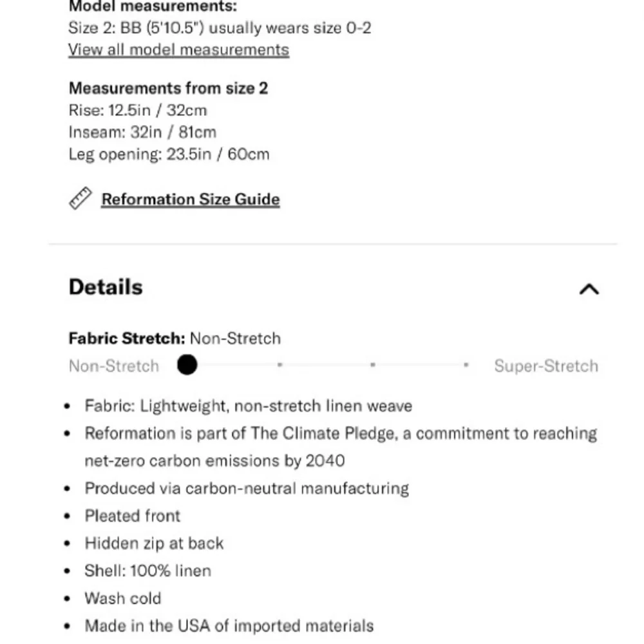The width and height of the screenshot is (644, 644).
Task: Click the Fabric Stretch bold label
Action: pos(127,339)
